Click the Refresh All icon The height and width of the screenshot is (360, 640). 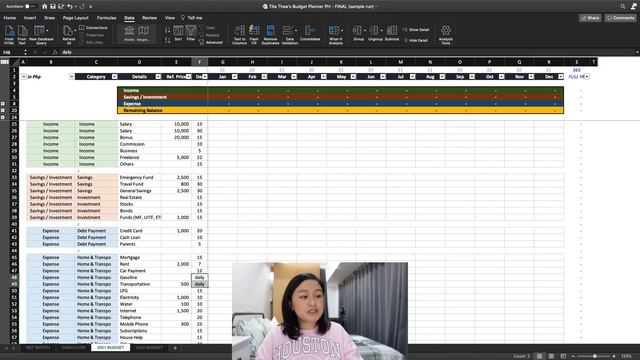coord(69,31)
